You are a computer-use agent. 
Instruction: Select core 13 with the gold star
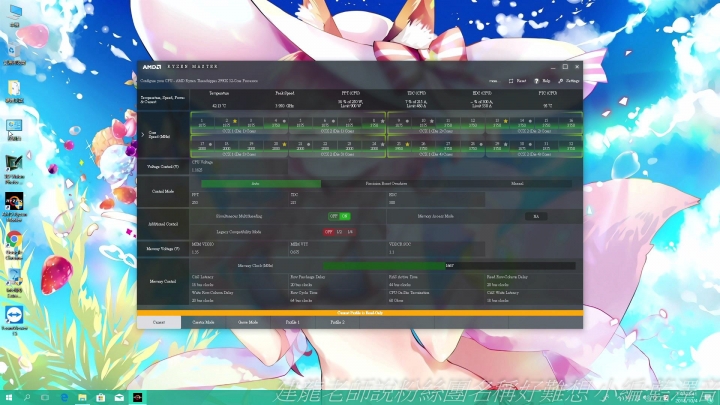click(x=497, y=123)
